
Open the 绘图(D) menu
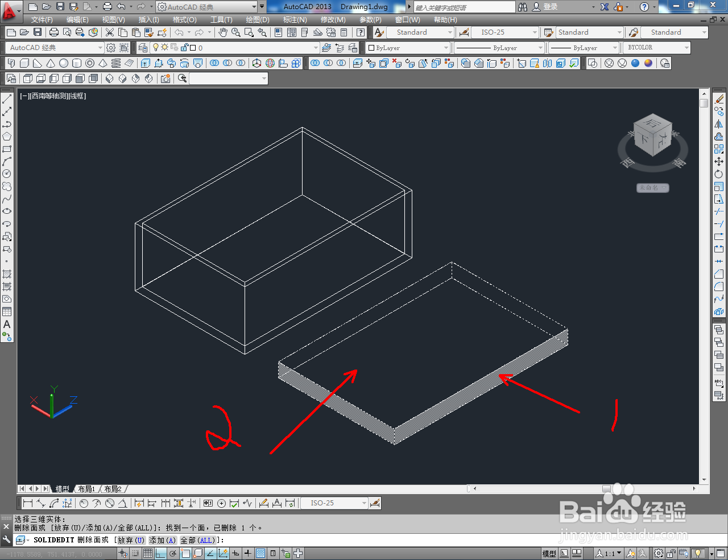coord(258,20)
